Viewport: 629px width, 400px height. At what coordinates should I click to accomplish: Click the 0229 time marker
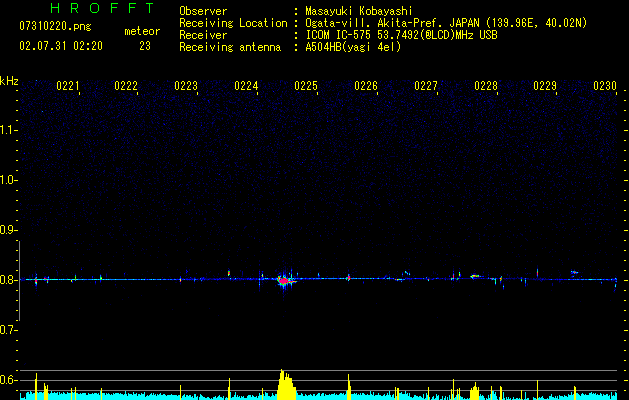(x=545, y=86)
